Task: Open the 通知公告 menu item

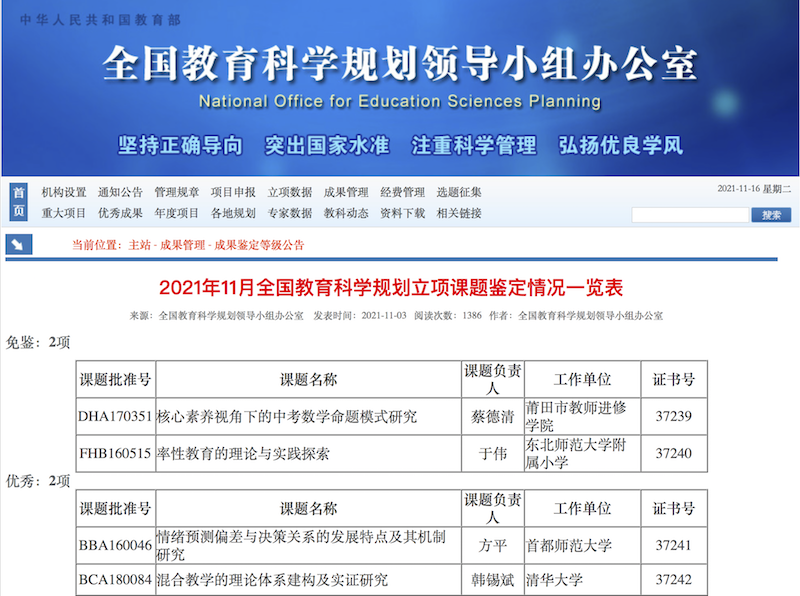Action: tap(120, 192)
